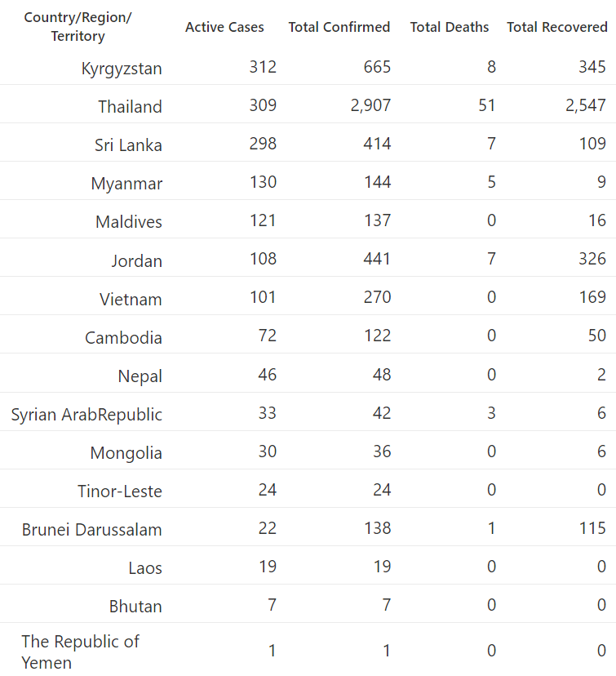
Task: Select the Maldives country cell
Action: [129, 221]
